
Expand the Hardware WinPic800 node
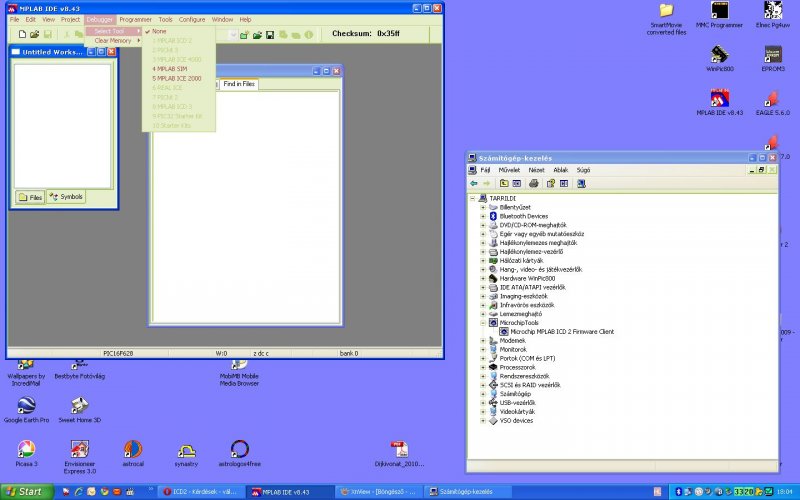483,278
